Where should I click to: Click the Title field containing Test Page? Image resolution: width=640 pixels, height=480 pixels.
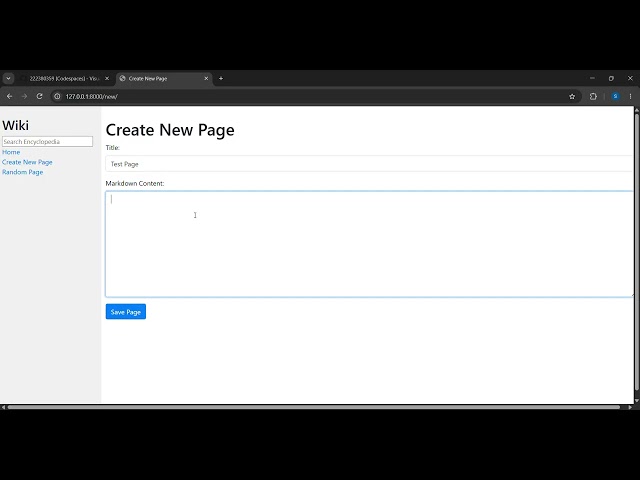coord(369,164)
